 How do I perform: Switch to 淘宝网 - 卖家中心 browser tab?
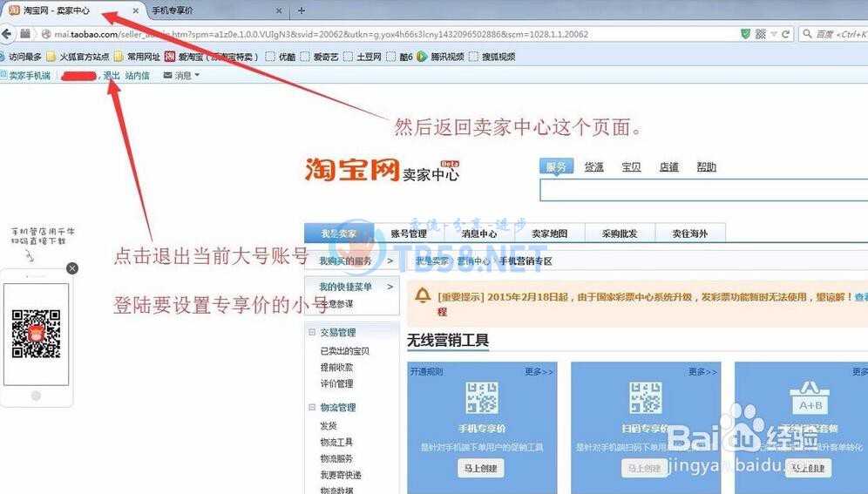point(73,10)
